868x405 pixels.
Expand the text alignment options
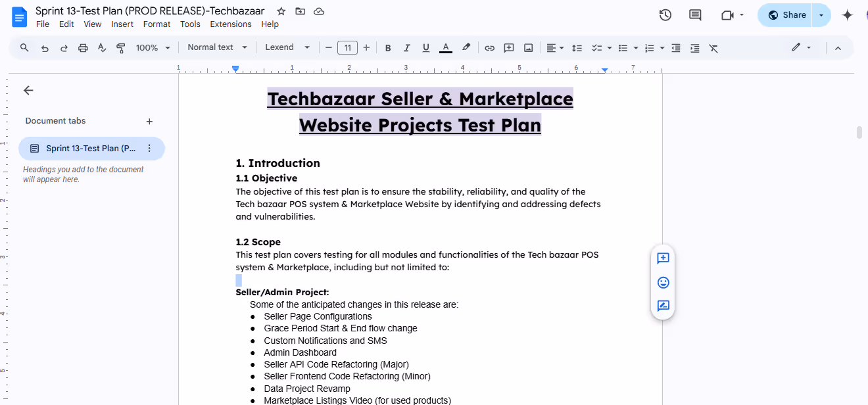point(556,47)
